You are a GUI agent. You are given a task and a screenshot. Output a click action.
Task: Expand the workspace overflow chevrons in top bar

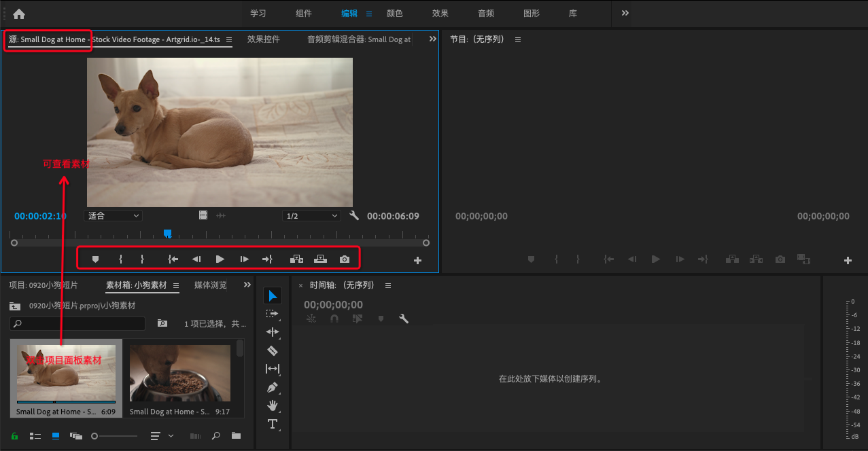[x=625, y=13]
